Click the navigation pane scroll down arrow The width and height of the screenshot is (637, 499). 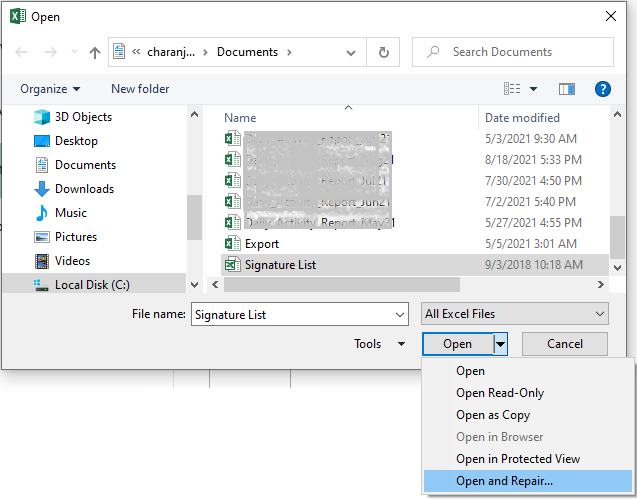pos(195,285)
